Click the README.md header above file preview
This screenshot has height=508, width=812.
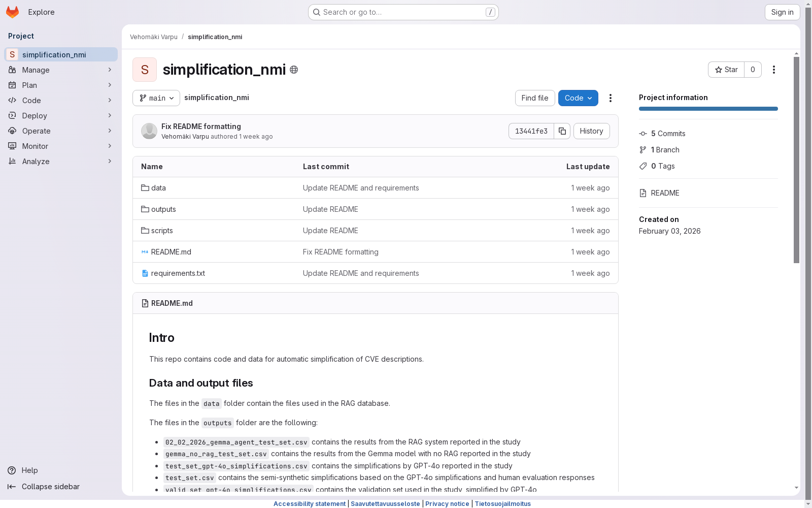point(172,303)
